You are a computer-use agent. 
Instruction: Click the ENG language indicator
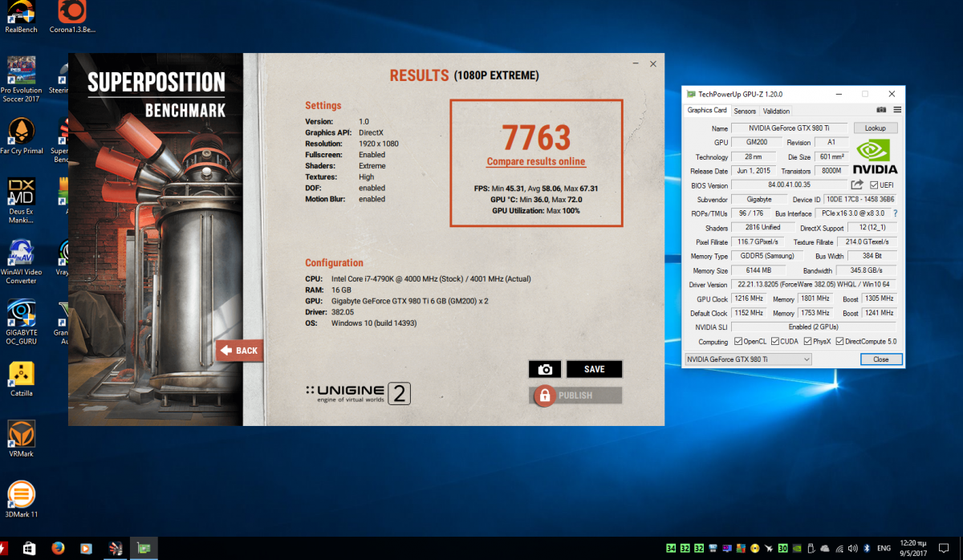pyautogui.click(x=884, y=549)
